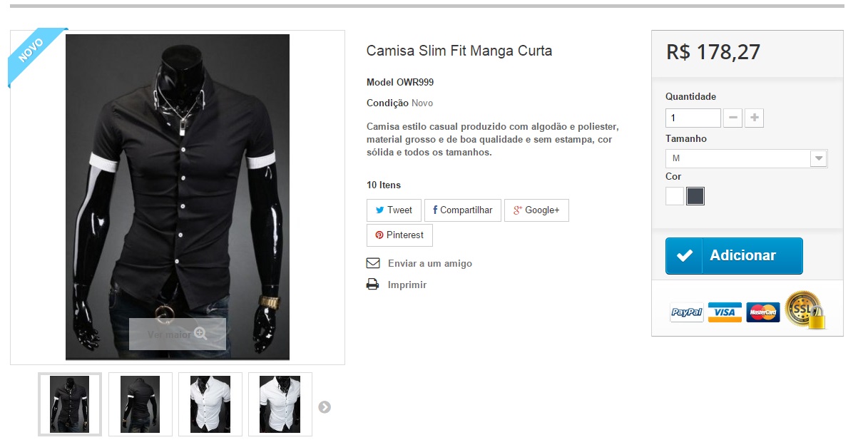Pin the product with Pinterest button

point(399,235)
